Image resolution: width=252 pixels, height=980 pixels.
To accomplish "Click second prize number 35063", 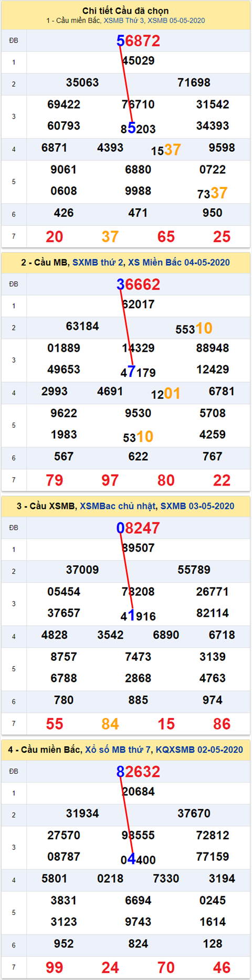I will point(82,82).
